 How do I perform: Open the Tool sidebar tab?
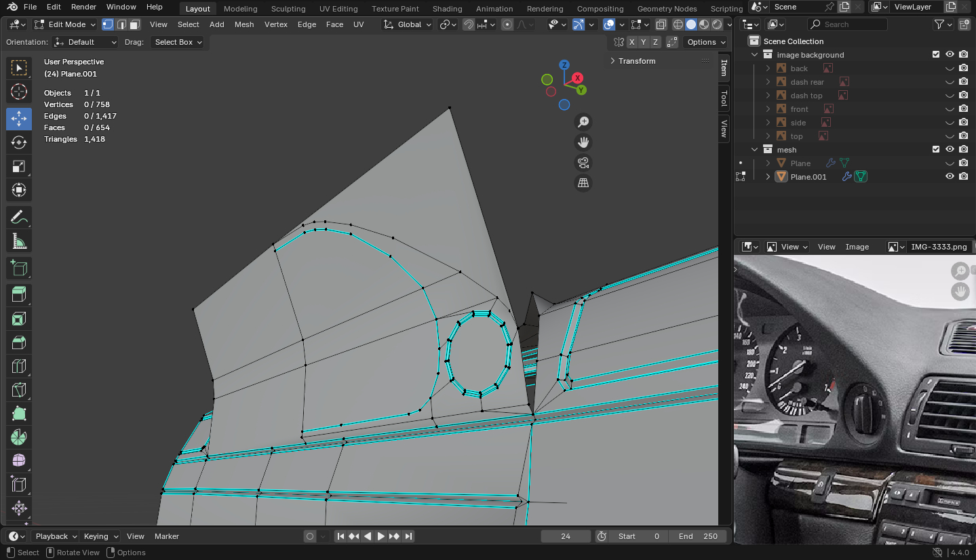(x=724, y=98)
